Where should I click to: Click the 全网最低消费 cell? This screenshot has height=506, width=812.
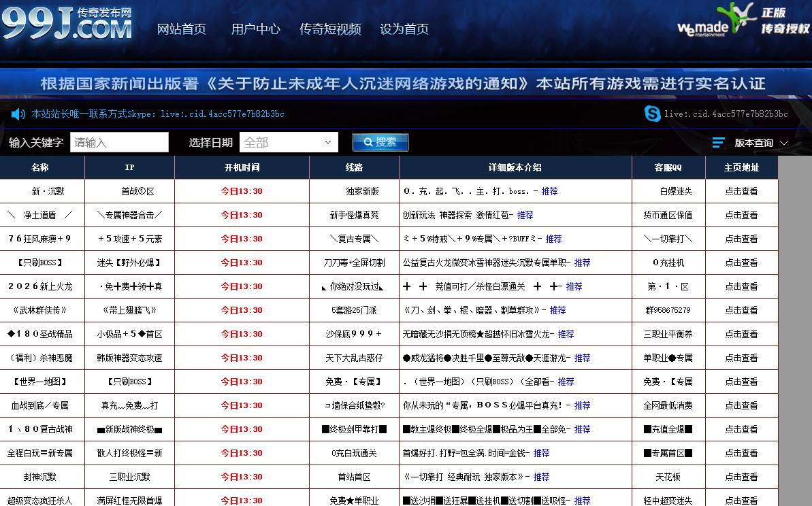[668, 405]
